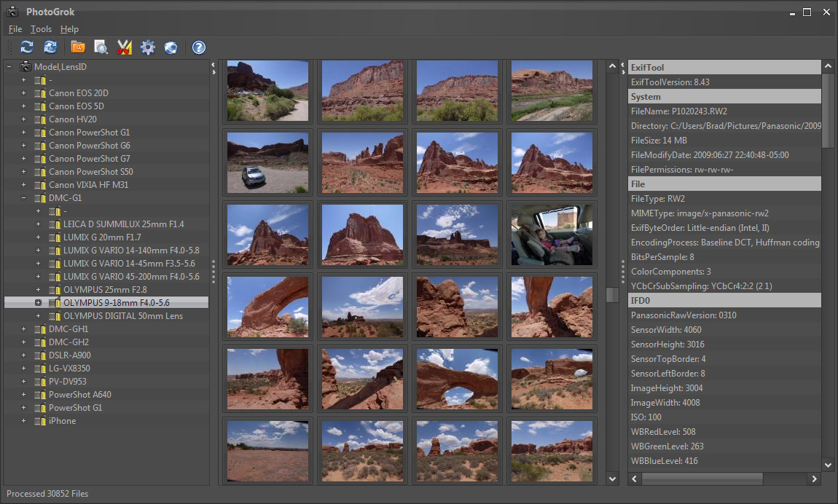Viewport: 838px width, 504px height.
Task: Expand the Canon EOS 5D tree node
Action: 23,106
